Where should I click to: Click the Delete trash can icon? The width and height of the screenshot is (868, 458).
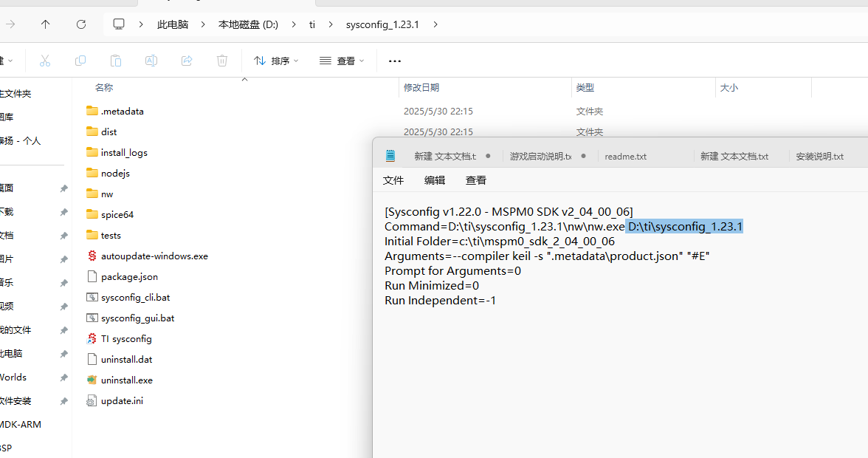(x=222, y=61)
